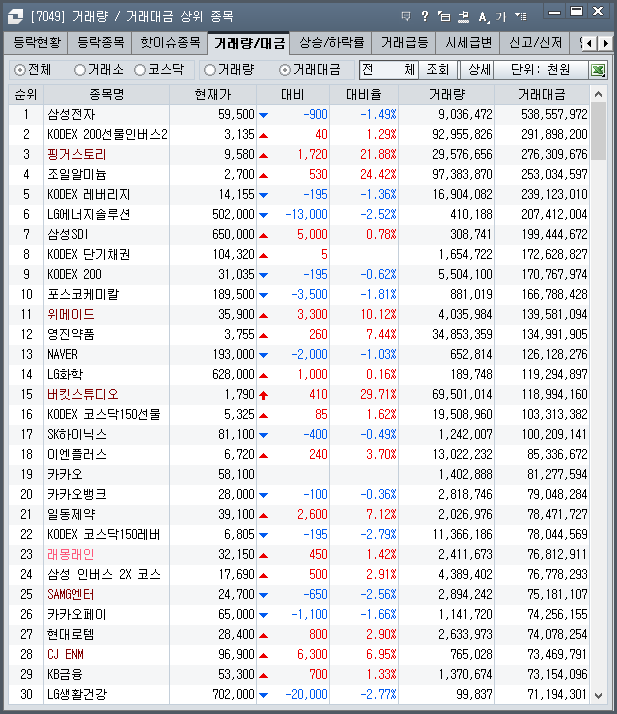Select 포스코케미칼 stock name
This screenshot has height=714, width=617.
point(82,295)
